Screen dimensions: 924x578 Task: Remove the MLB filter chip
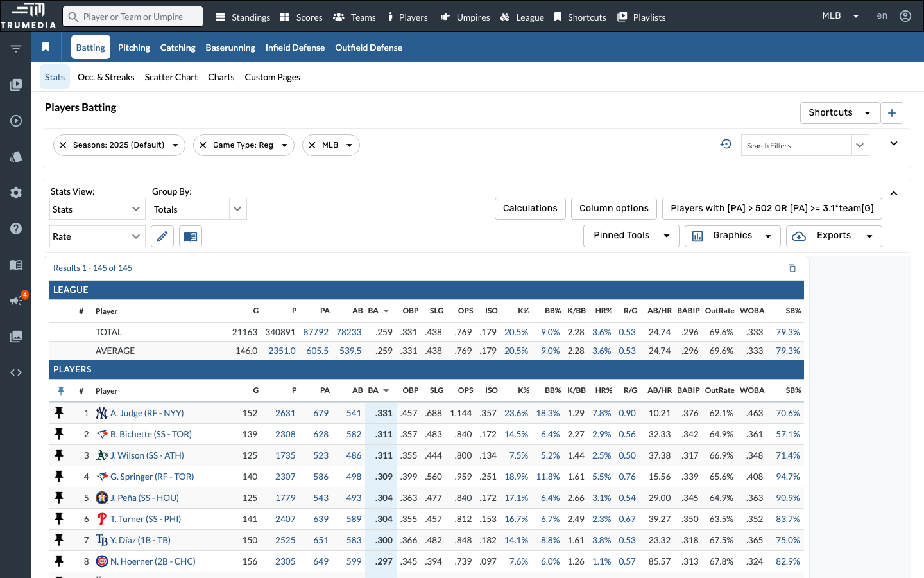[312, 145]
